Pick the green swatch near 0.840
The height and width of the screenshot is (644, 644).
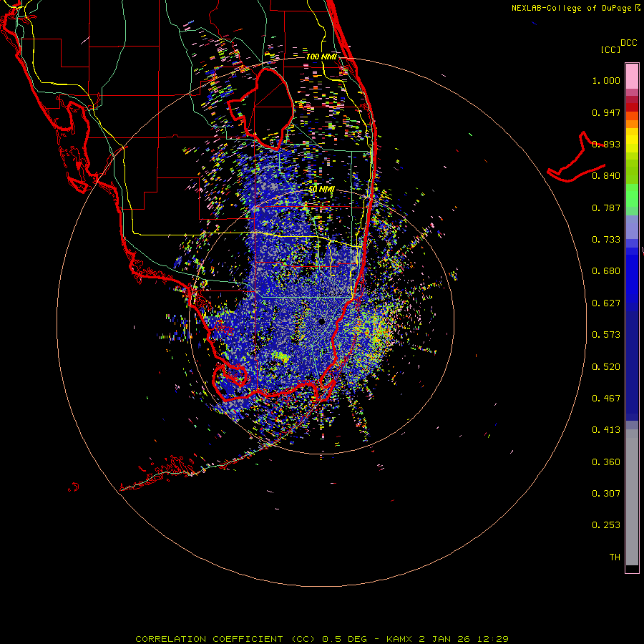click(632, 172)
